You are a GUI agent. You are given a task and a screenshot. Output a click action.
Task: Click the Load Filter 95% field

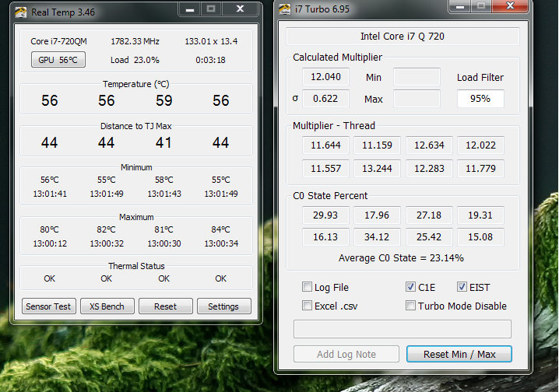pyautogui.click(x=480, y=99)
